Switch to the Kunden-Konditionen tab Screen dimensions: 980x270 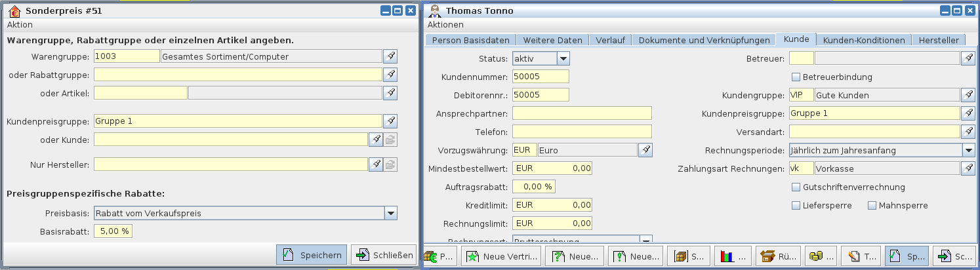(864, 40)
